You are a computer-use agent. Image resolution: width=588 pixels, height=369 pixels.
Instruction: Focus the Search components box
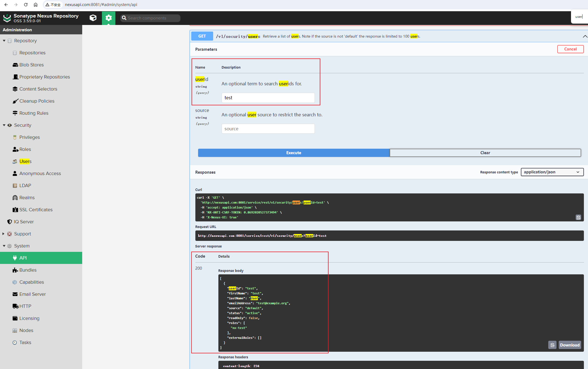150,18
